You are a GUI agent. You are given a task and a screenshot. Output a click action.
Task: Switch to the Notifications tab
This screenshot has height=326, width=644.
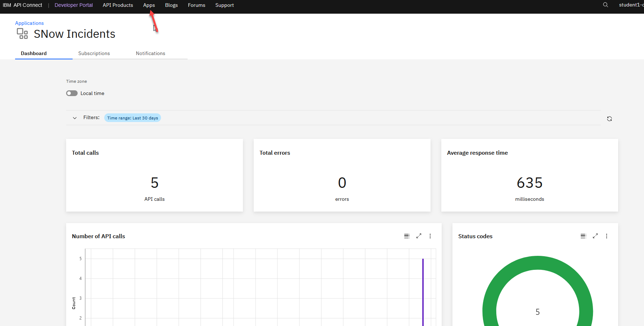tap(151, 53)
